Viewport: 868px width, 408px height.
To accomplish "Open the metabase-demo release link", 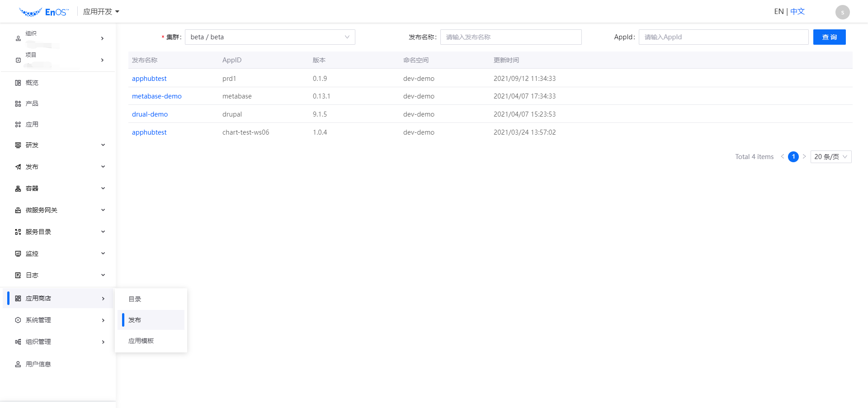I will click(156, 96).
